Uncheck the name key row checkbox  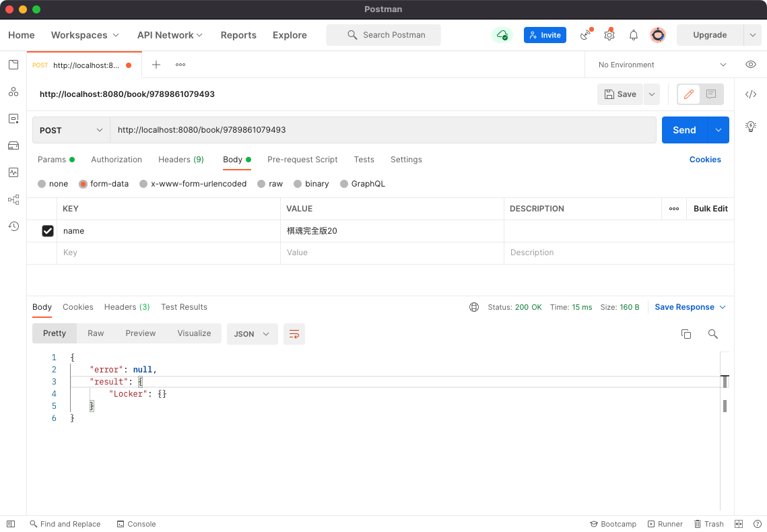tap(47, 231)
